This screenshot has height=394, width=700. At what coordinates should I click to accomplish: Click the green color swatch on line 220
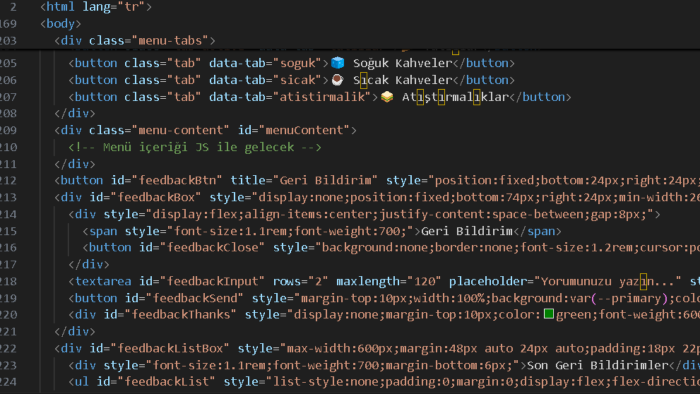(549, 314)
